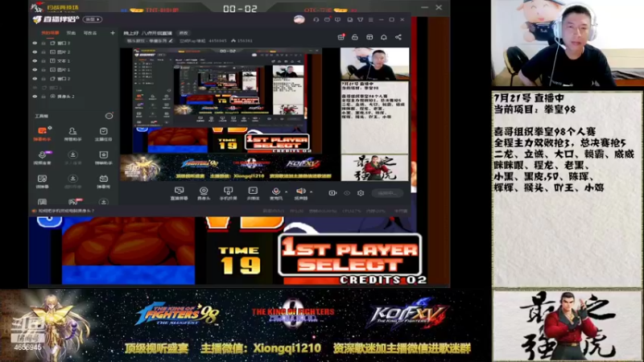
Task: Toggle visibility of the 文本 1 source
Action: pyautogui.click(x=35, y=61)
